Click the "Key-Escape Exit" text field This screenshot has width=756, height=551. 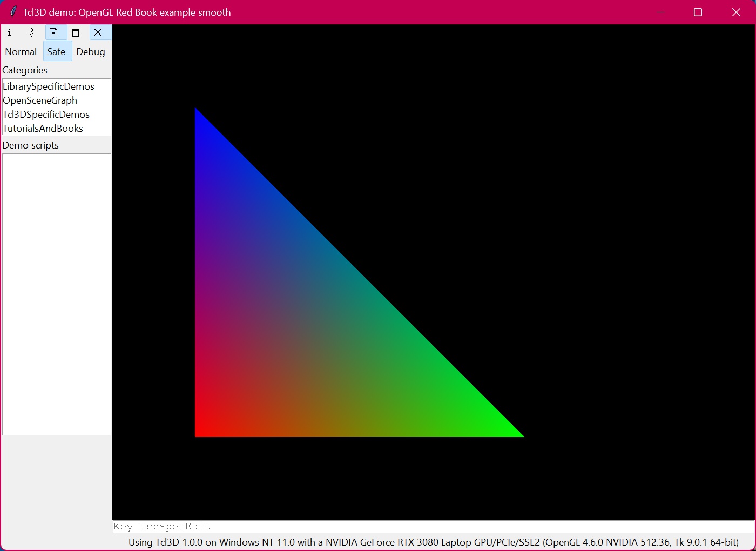(434, 527)
